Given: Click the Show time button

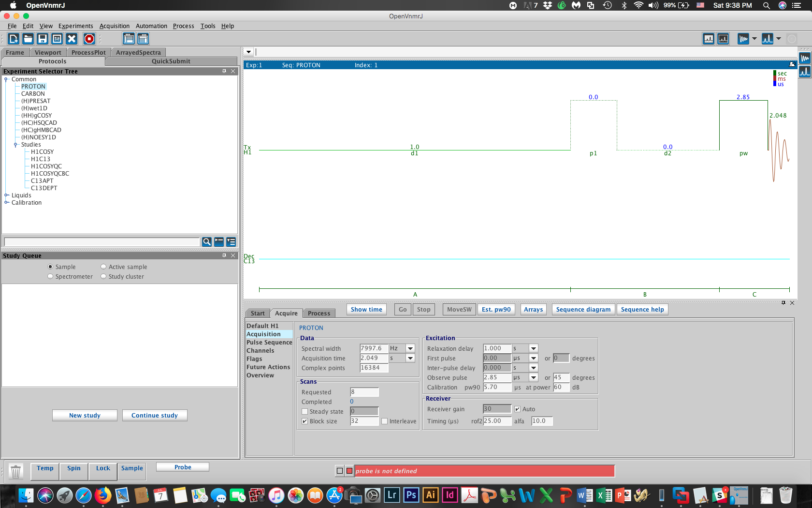Looking at the screenshot, I should click(x=366, y=310).
